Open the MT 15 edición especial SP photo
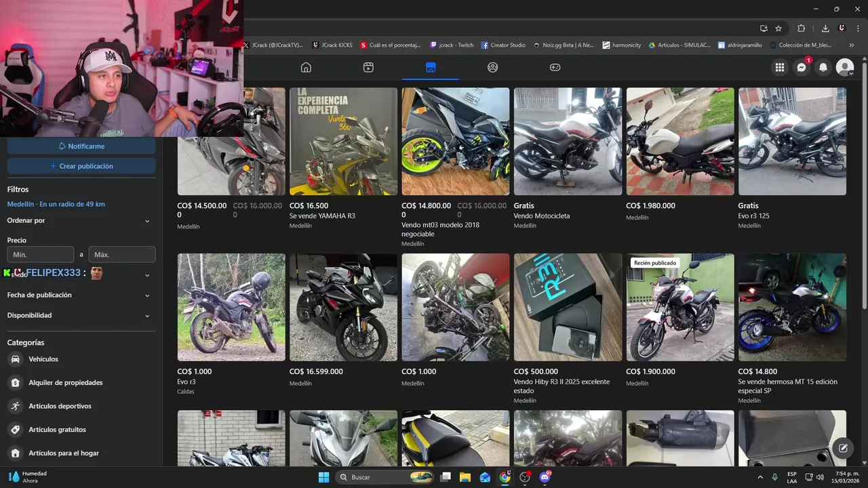This screenshot has width=868, height=488. tap(792, 307)
